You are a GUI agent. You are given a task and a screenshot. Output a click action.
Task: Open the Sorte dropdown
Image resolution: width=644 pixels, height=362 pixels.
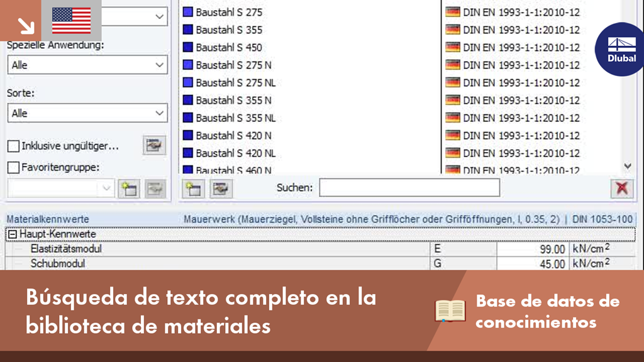click(x=87, y=113)
